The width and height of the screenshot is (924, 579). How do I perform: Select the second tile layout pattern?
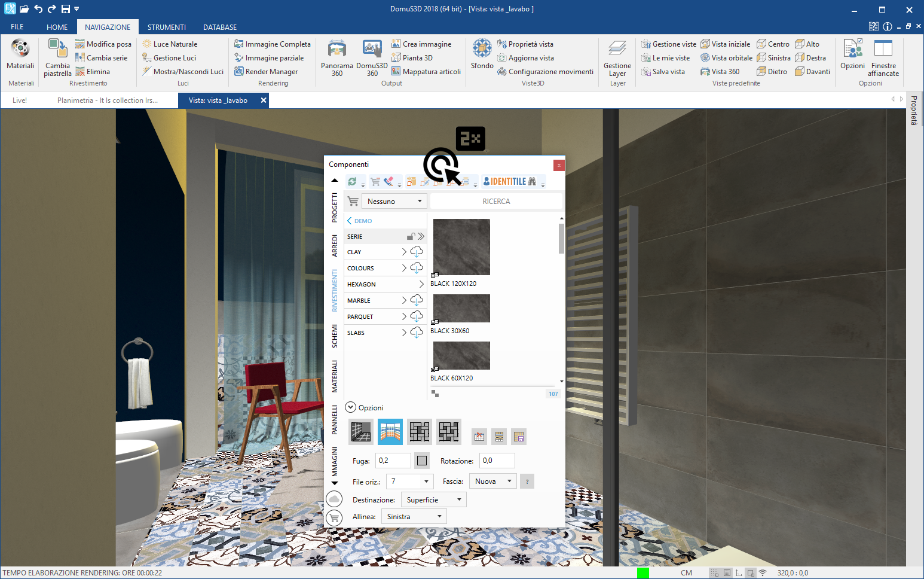click(x=390, y=431)
